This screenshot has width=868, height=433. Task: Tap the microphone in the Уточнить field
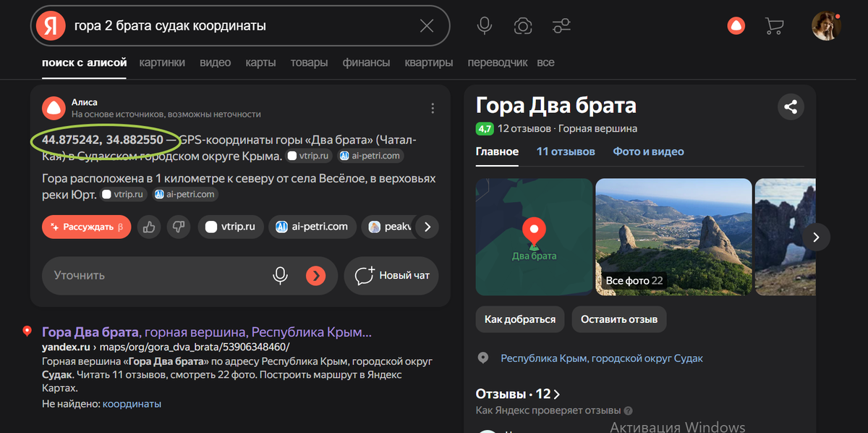click(x=281, y=275)
